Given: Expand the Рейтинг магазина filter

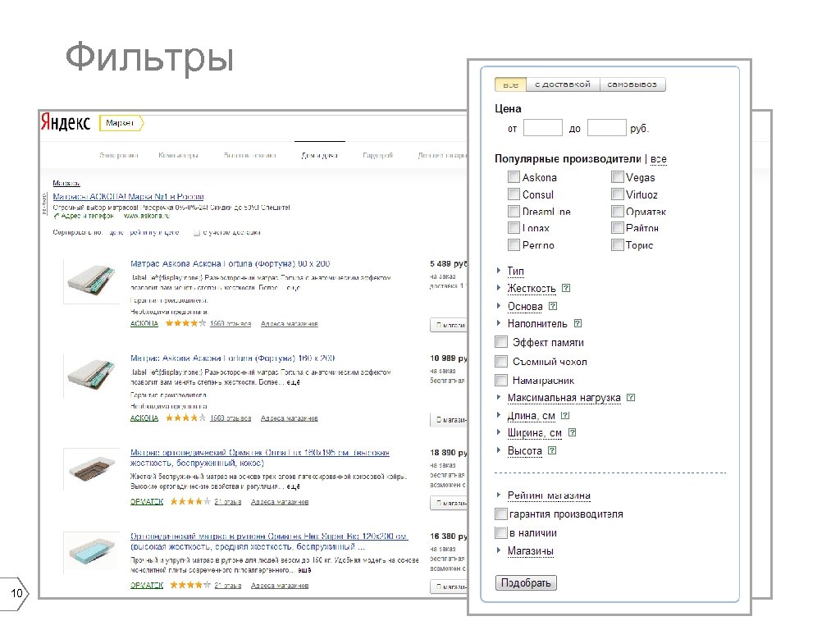Looking at the screenshot, I should (x=549, y=495).
